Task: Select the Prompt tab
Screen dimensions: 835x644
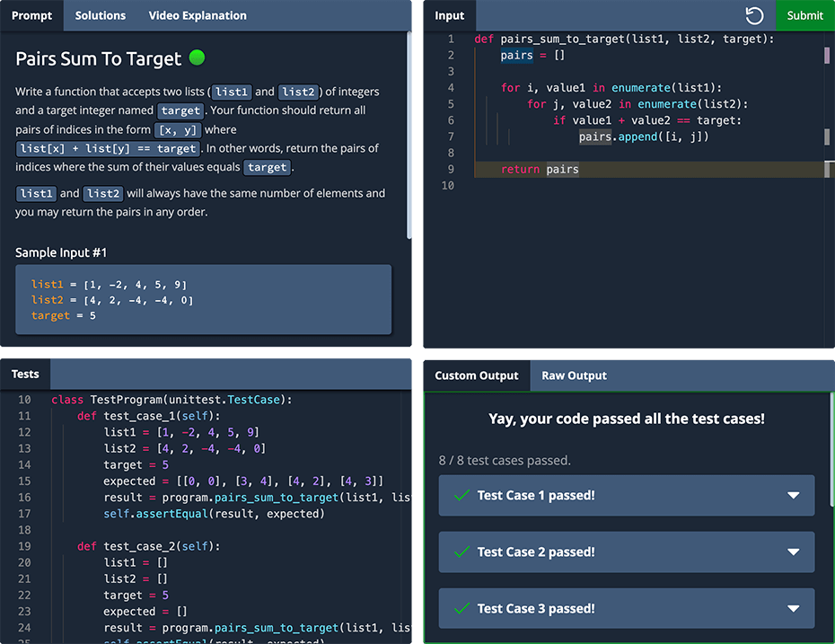Action: click(31, 15)
